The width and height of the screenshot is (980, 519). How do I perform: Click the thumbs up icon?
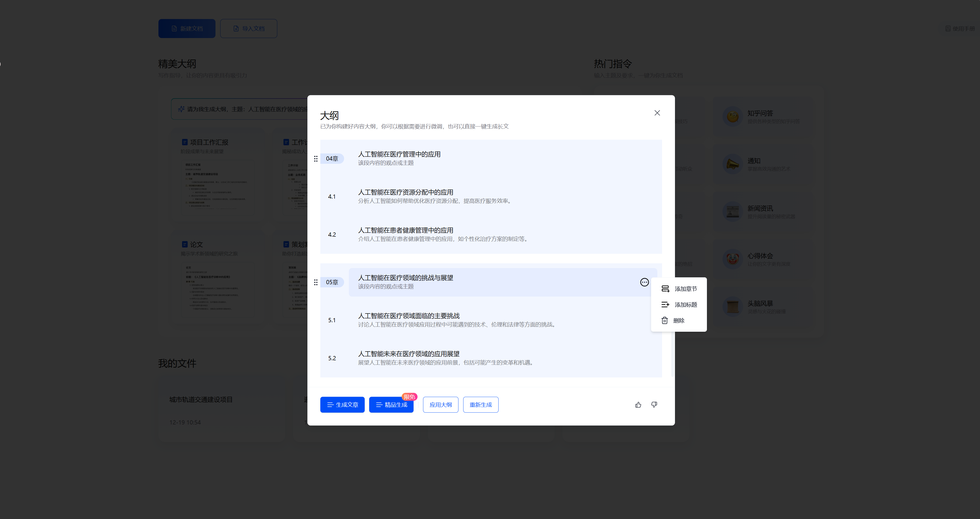tap(638, 405)
